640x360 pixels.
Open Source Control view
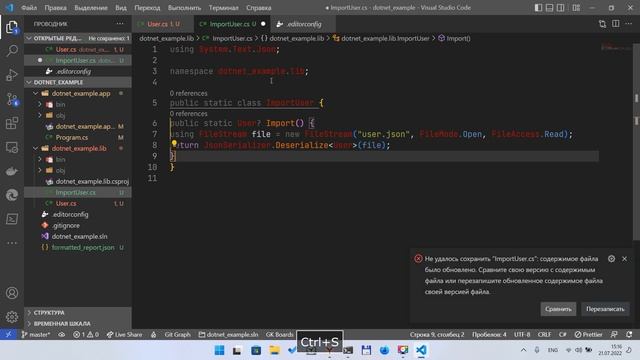12,99
